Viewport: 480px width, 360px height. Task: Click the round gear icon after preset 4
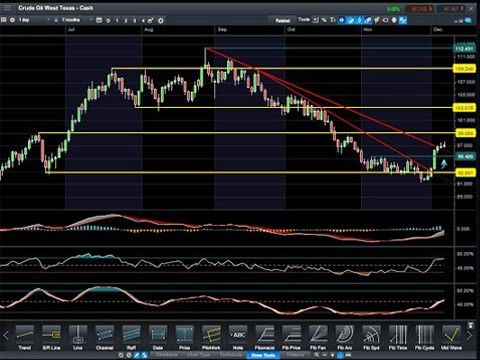[x=161, y=20]
